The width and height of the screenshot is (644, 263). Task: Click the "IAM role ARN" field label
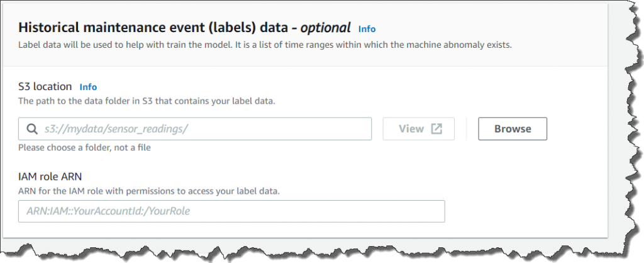coord(50,176)
